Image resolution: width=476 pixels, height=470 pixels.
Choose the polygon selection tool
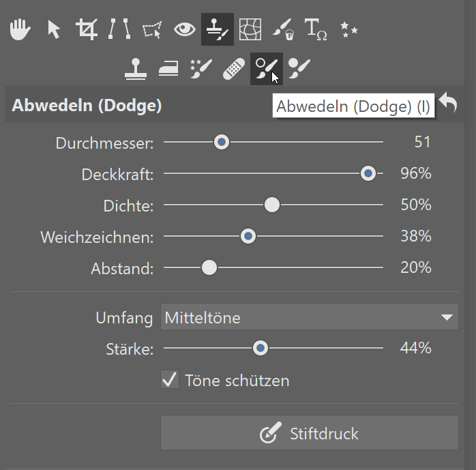click(x=152, y=30)
